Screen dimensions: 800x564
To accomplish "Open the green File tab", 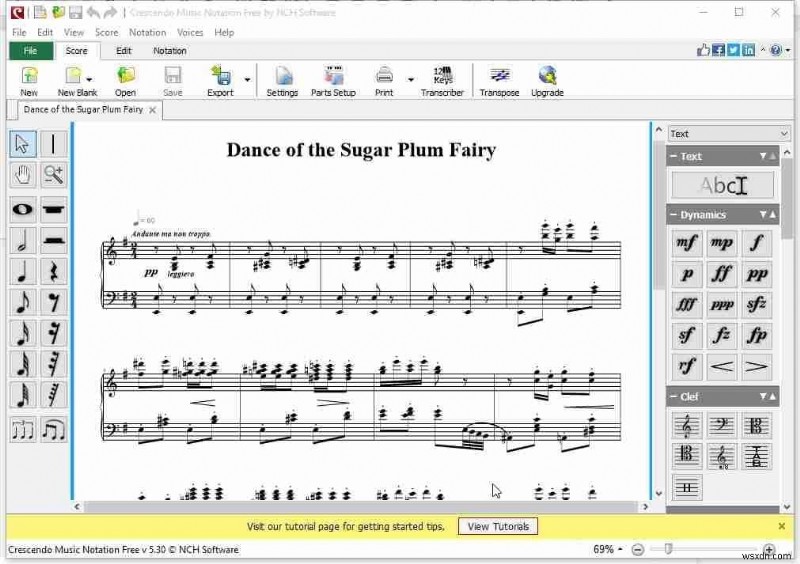I will coord(31,51).
